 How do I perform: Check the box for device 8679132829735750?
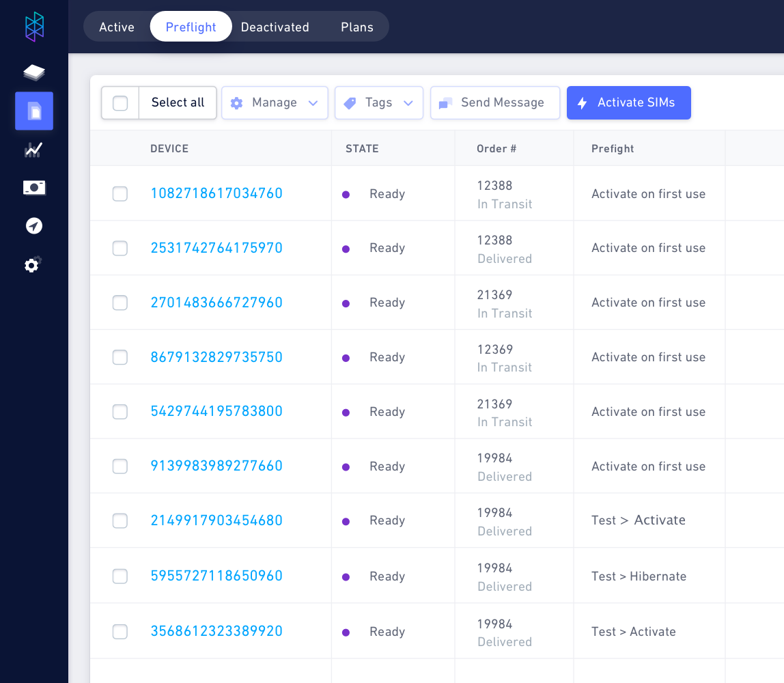click(x=120, y=357)
